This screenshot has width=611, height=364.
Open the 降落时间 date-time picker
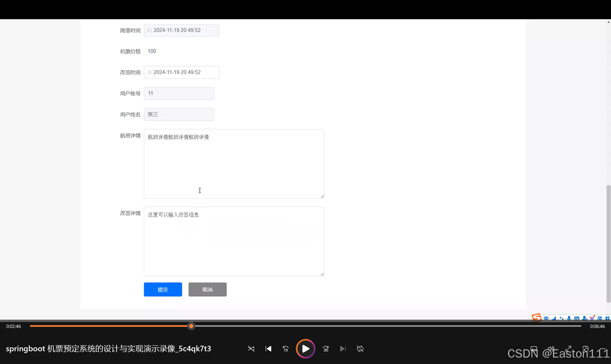click(181, 30)
